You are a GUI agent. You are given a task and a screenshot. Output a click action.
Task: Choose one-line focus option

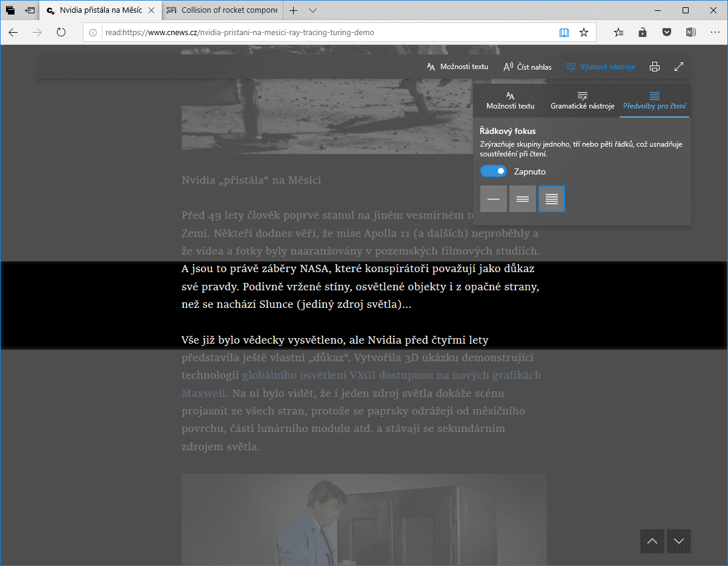click(x=494, y=199)
